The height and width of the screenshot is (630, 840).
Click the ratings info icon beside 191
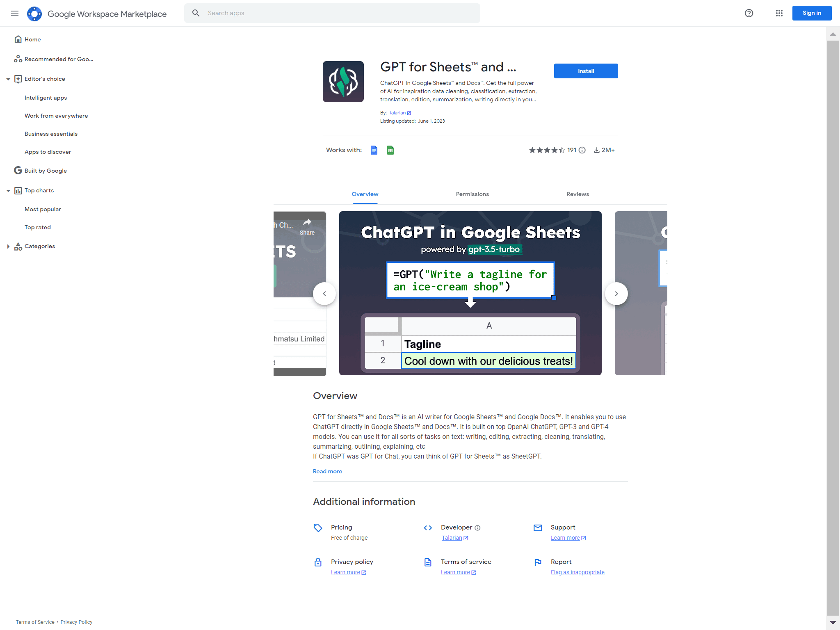point(582,150)
